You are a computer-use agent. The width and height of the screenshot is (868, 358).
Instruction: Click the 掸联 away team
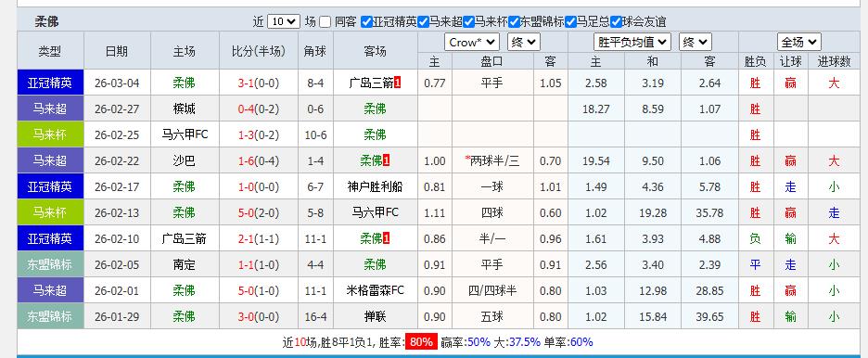[x=375, y=316]
